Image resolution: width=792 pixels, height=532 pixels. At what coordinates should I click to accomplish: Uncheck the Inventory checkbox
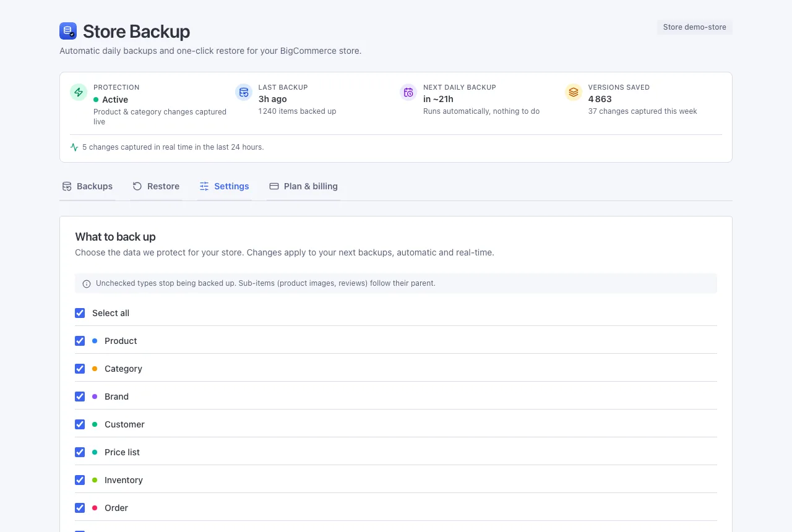[80, 480]
